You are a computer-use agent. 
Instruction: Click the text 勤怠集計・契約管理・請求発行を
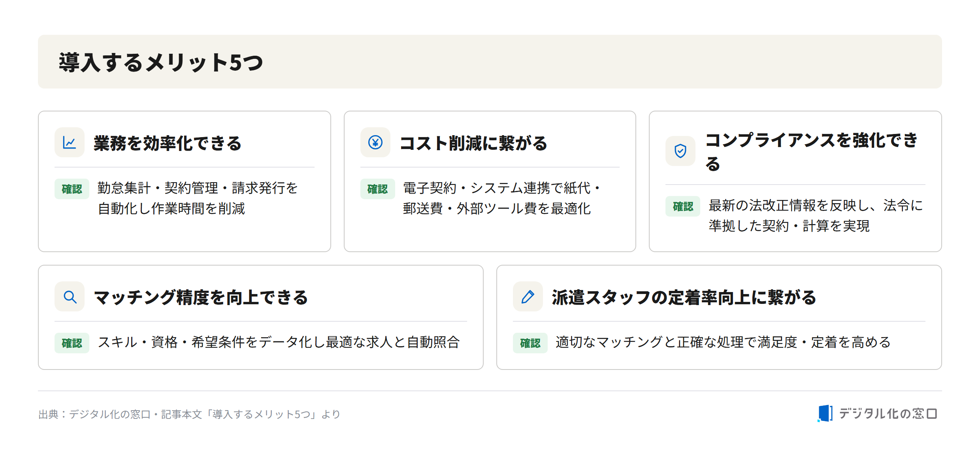(198, 188)
